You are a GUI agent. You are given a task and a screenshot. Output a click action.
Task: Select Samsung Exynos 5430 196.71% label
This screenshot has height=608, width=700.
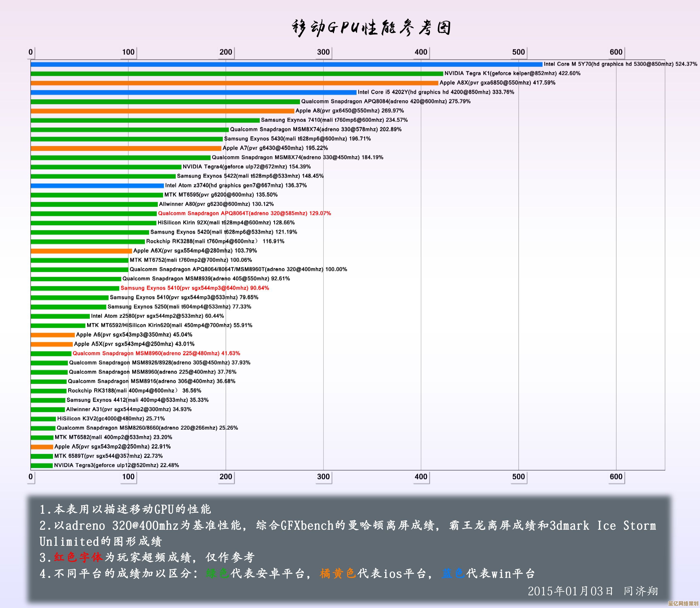click(297, 139)
